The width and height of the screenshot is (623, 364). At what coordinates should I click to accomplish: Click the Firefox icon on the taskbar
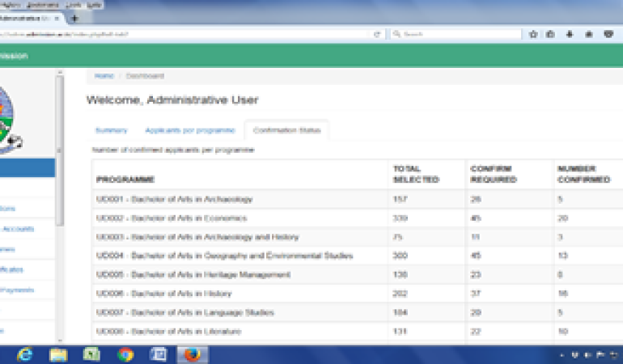pos(193,354)
